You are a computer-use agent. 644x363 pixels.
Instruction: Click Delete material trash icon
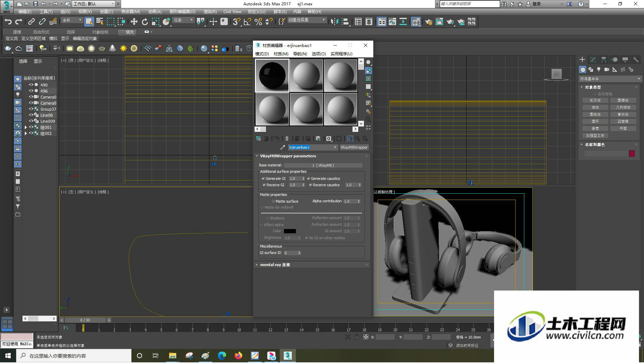click(x=287, y=139)
